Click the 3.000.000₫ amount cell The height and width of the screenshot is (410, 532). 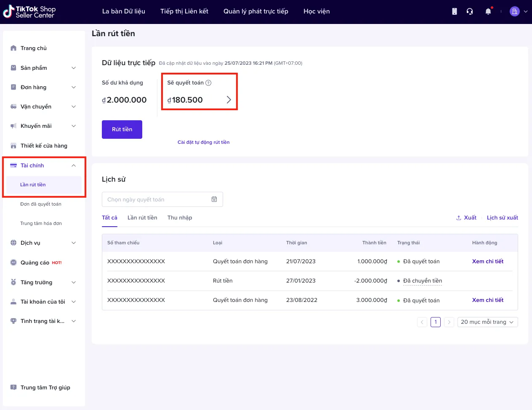(x=372, y=300)
